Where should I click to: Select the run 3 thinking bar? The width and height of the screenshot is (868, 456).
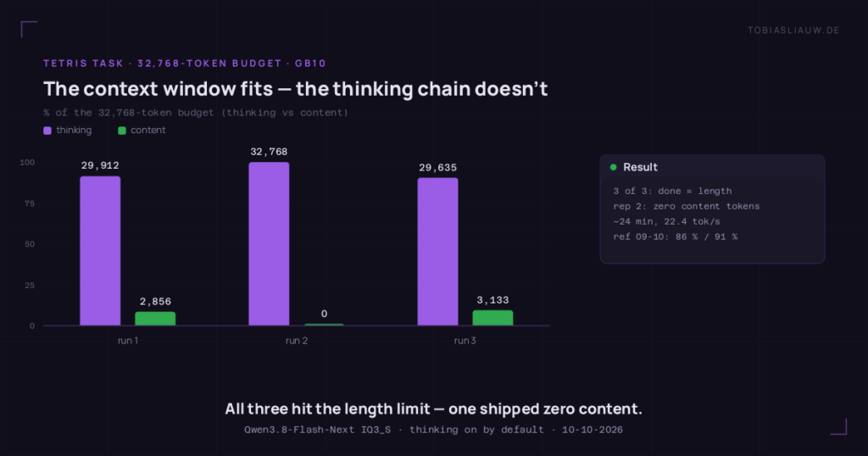click(x=438, y=251)
